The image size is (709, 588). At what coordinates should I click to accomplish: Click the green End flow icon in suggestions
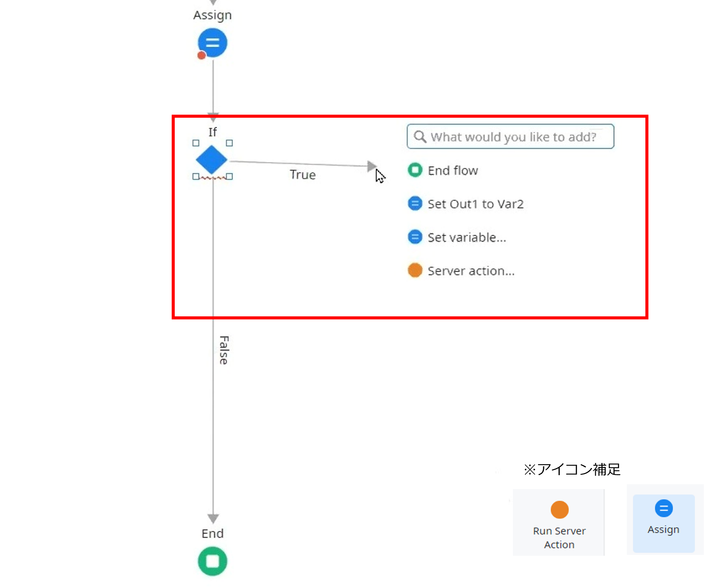pos(415,170)
